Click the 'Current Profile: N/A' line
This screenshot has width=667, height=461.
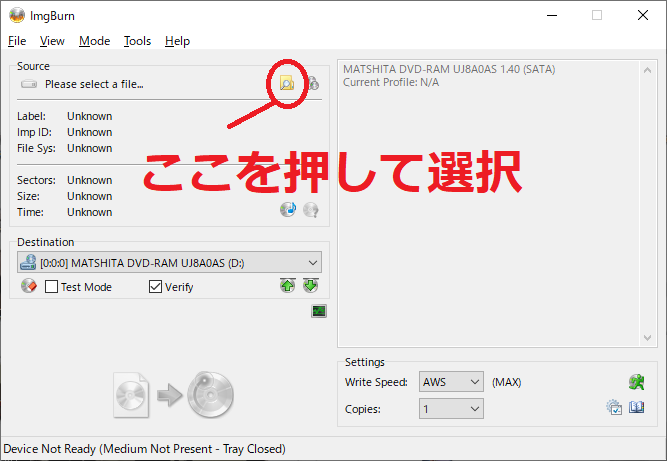[x=391, y=82]
